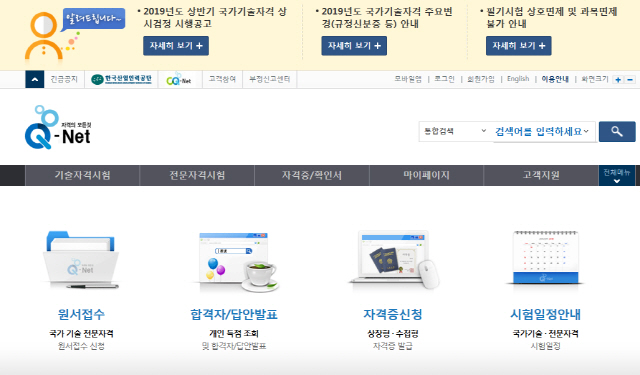
Task: Switch to the English site
Action: point(518,79)
